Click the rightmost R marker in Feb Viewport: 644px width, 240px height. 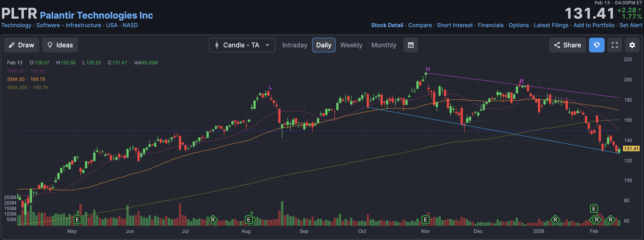[610, 220]
